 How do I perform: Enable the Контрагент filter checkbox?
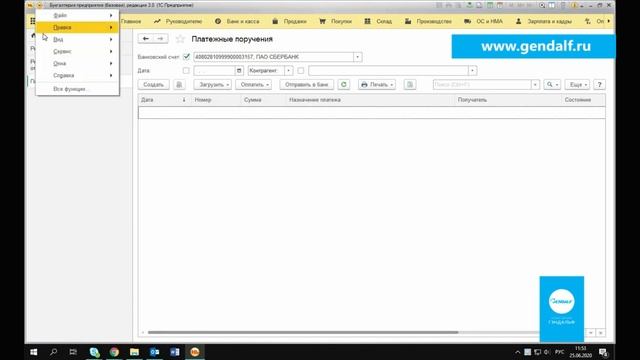click(301, 71)
